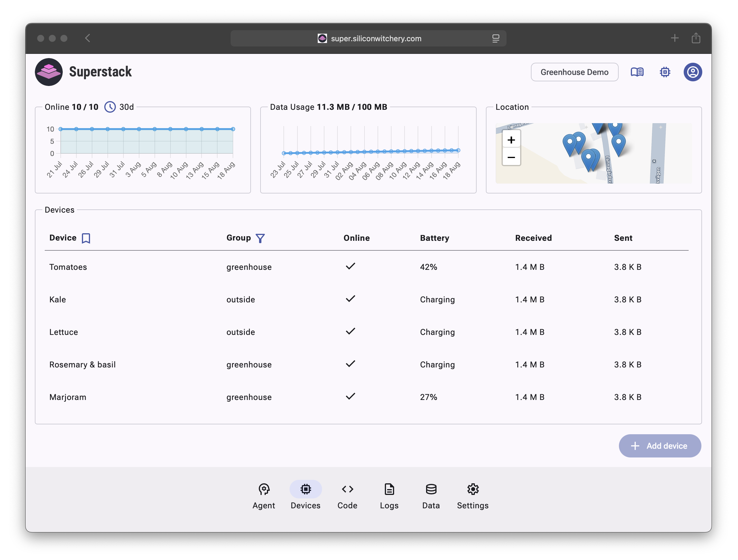
Task: Click the last point on Data Usage chart
Action: coord(458,150)
